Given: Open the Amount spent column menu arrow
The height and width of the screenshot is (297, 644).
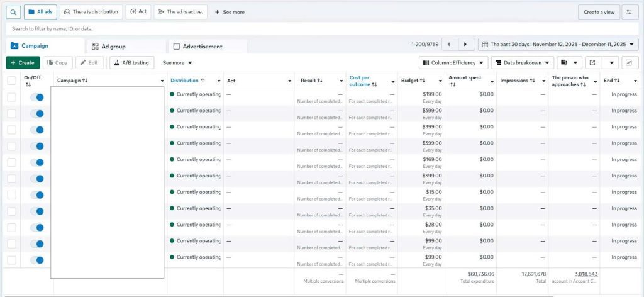Looking at the screenshot, I should 492,82.
